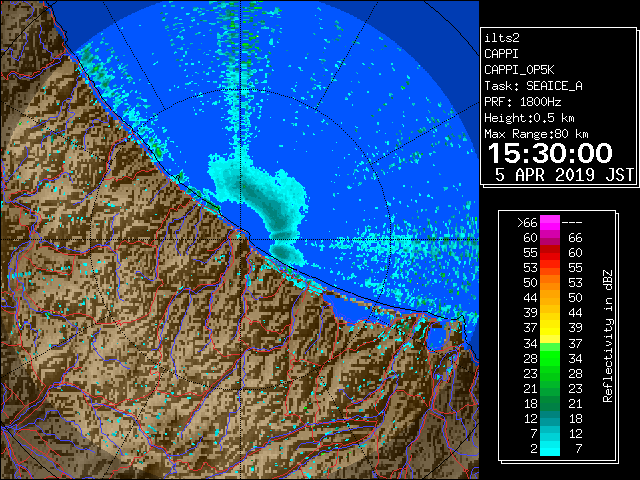The width and height of the screenshot is (640, 480).
Task: Click 'Height:0.5 km' line
Action: 529,118
